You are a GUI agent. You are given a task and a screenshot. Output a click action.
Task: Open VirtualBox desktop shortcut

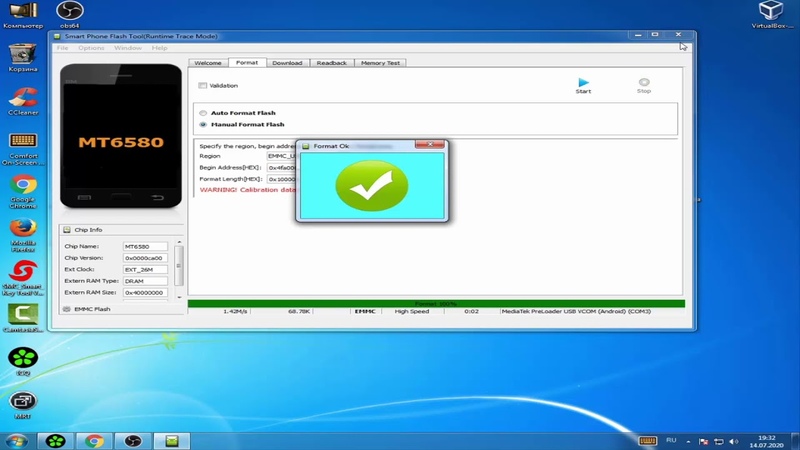(x=771, y=15)
